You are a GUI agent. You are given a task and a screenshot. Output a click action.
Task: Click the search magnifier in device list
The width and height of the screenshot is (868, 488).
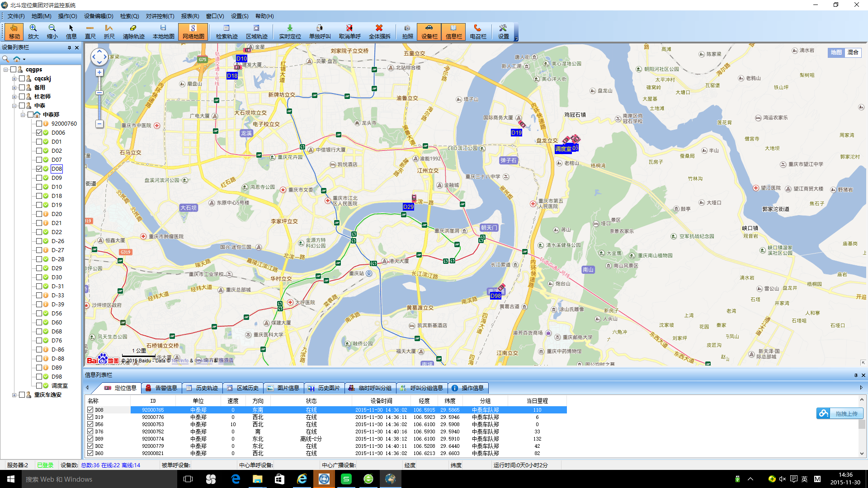6,59
